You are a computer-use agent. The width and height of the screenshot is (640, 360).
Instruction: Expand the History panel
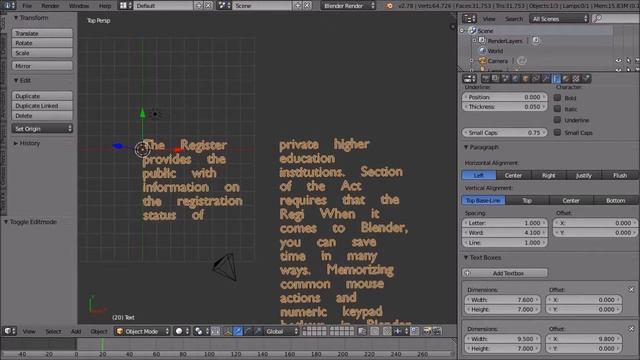point(27,143)
